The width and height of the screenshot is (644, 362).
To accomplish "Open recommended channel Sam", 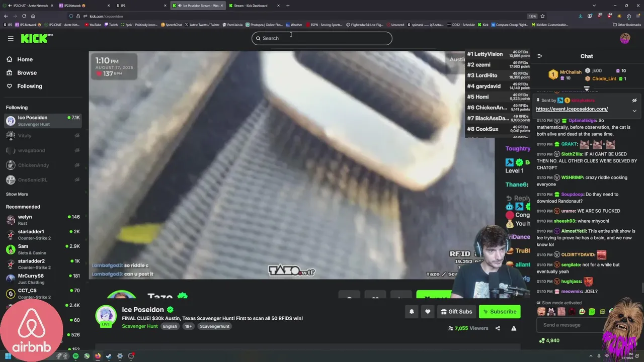I will [43, 249].
